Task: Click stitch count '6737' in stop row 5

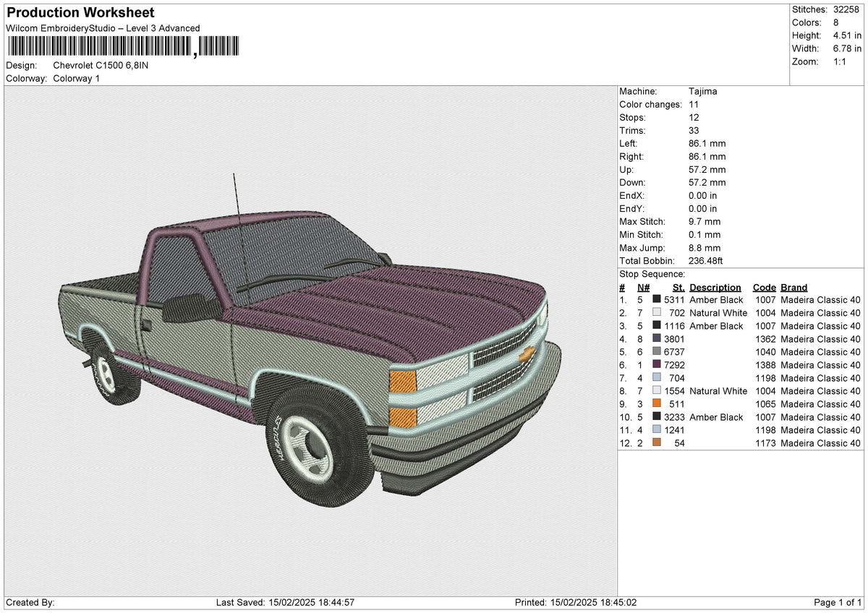Action: (674, 352)
